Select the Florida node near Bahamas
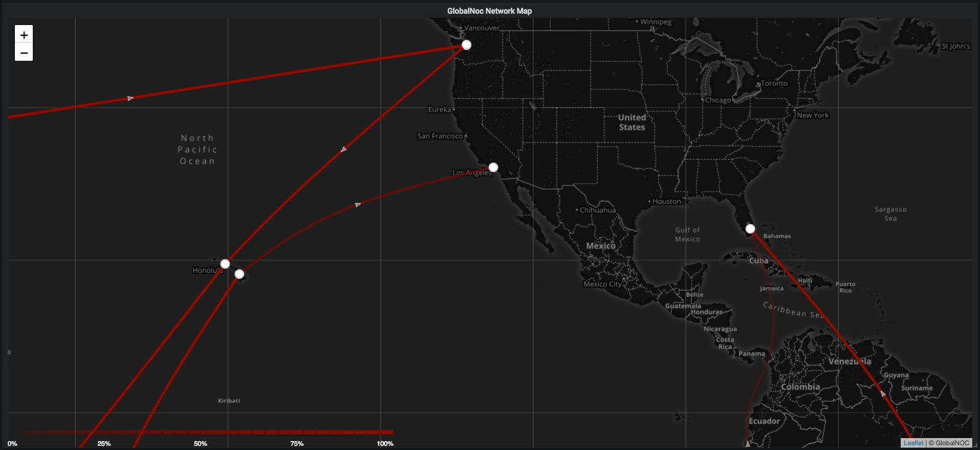This screenshot has width=980, height=450. [x=750, y=228]
